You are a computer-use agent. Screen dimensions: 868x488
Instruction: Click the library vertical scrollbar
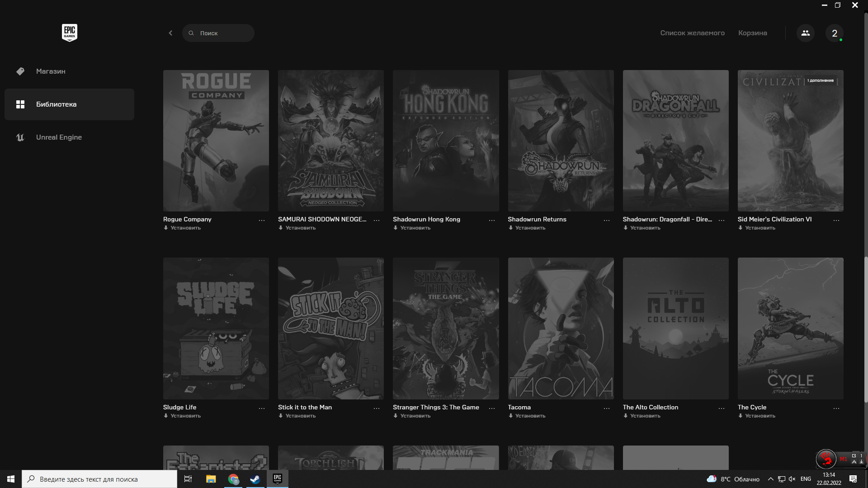[x=866, y=330]
